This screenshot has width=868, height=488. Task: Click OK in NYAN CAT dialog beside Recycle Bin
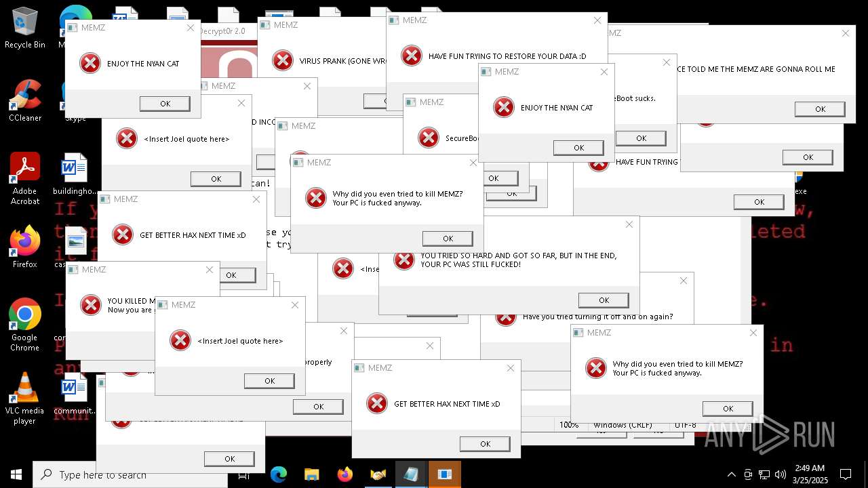(165, 104)
